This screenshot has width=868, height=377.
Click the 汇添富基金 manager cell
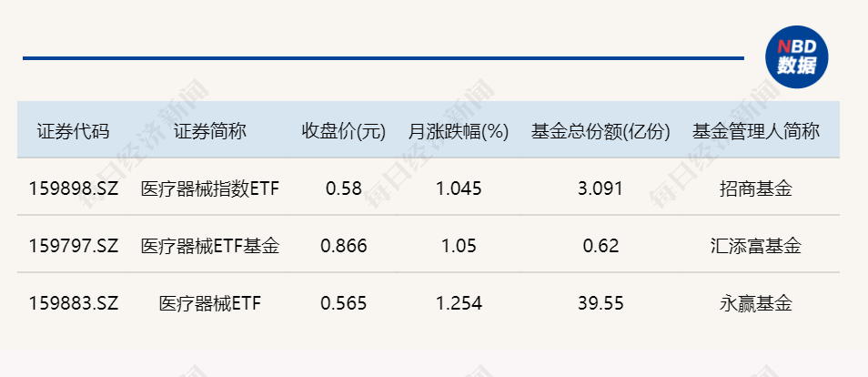click(755, 246)
